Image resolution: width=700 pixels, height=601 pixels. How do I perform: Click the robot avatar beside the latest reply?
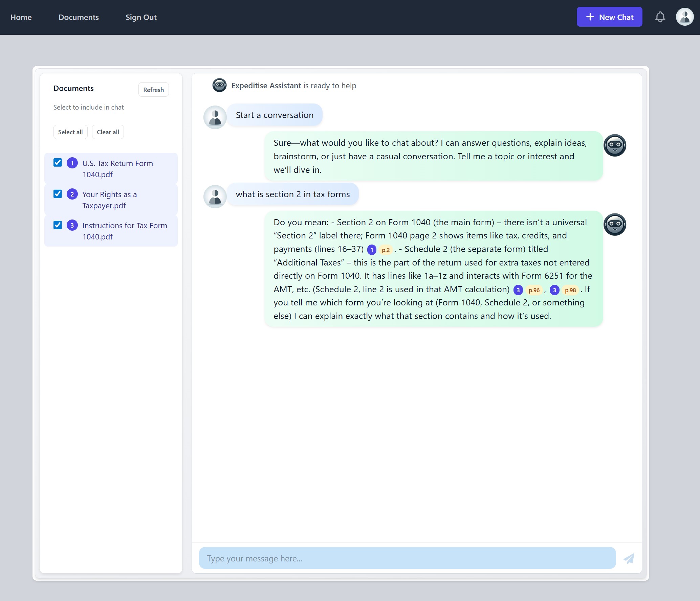point(615,224)
